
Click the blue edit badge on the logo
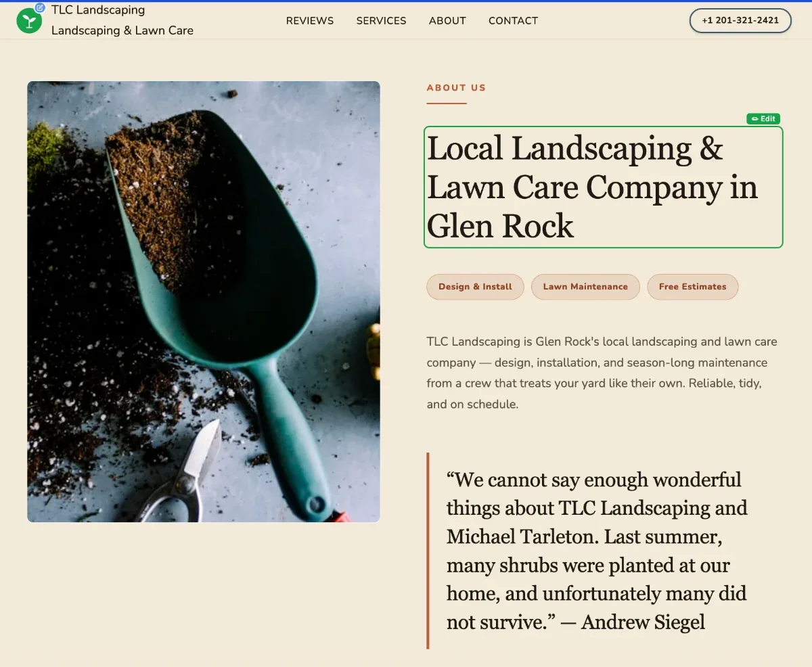(x=40, y=8)
